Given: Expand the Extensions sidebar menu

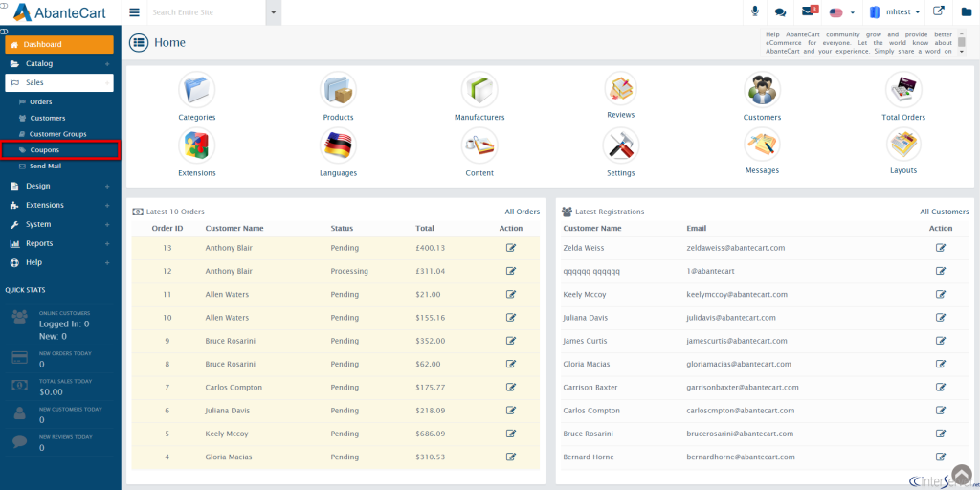Looking at the screenshot, I should pos(59,205).
